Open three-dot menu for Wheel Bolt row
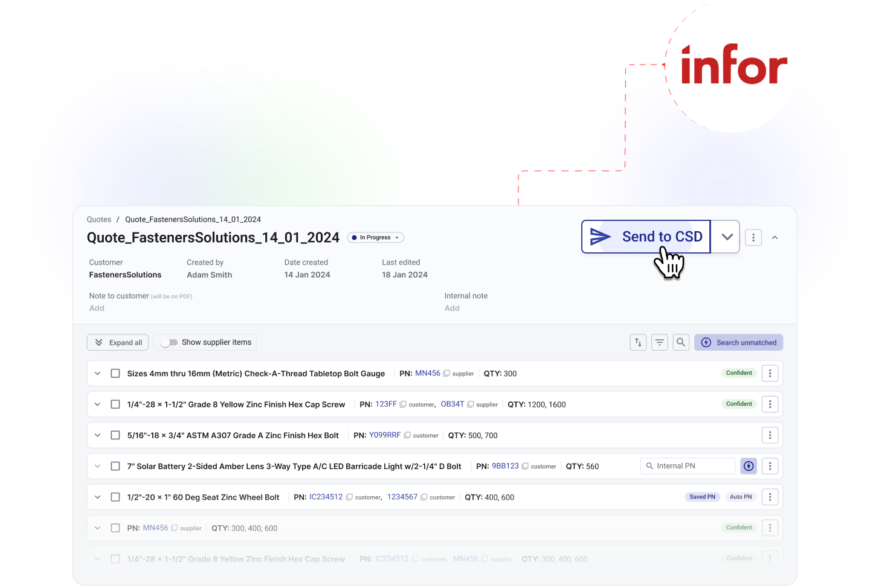The width and height of the screenshot is (870, 588). [x=770, y=497]
